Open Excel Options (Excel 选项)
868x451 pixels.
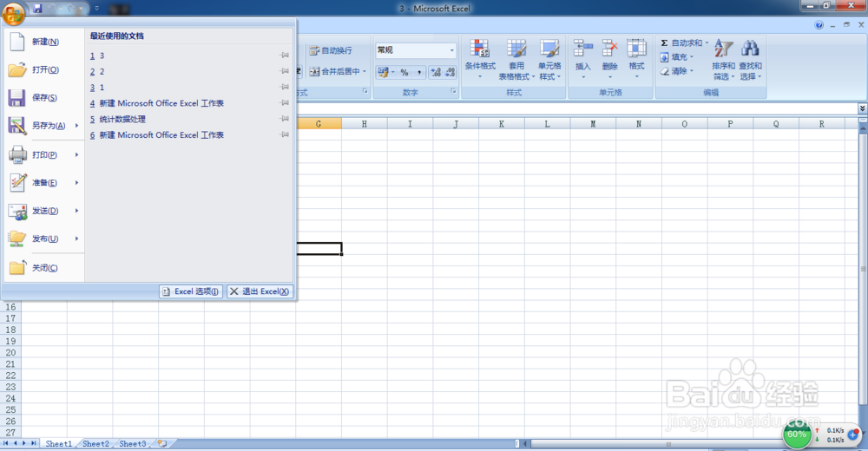[x=191, y=291]
